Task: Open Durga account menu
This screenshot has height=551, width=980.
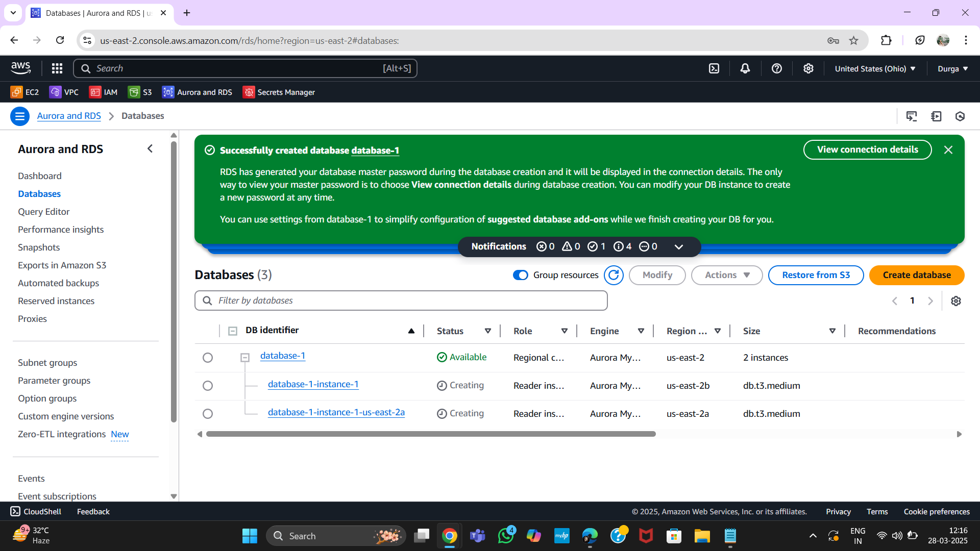Action: 952,68
